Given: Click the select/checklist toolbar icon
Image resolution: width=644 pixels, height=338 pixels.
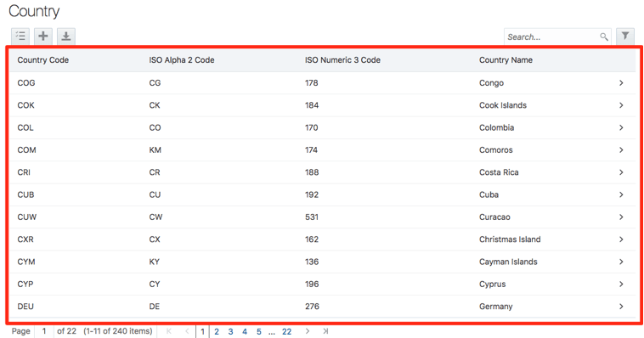Looking at the screenshot, I should [x=20, y=37].
